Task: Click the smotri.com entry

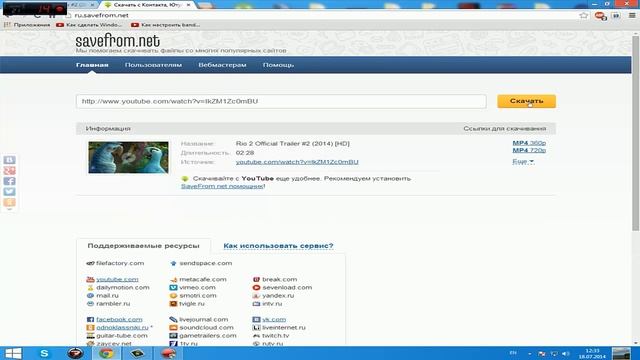Action: tap(193, 296)
